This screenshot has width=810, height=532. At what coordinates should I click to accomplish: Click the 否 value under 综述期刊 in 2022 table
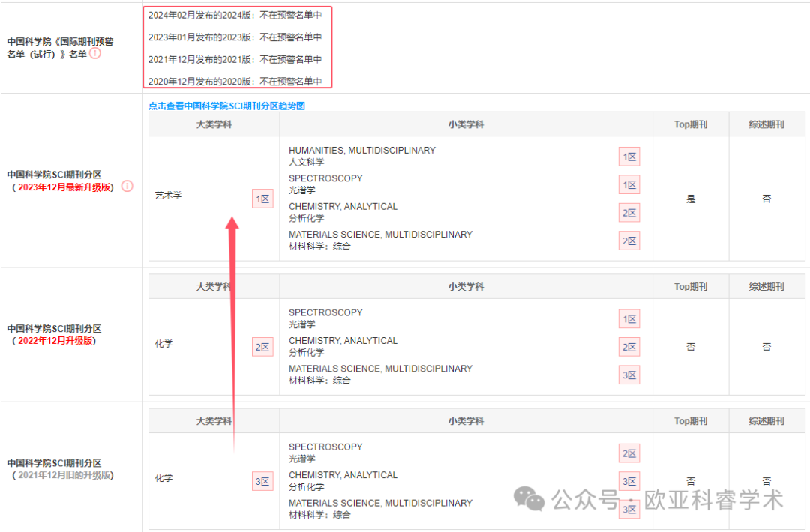[766, 347]
